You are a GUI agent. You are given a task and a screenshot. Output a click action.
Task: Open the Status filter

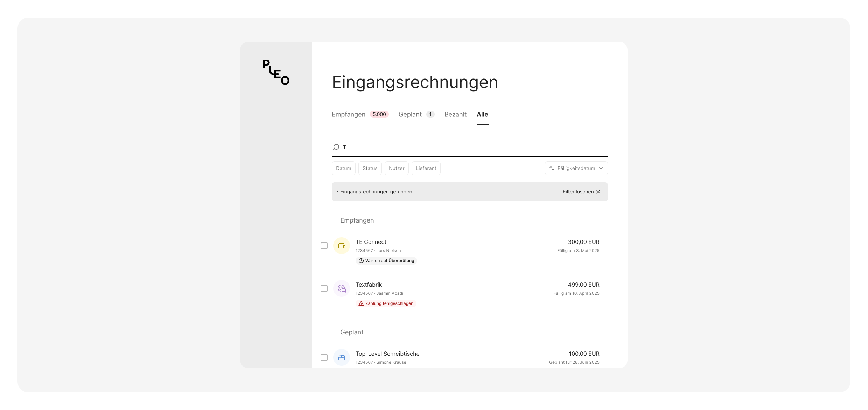[370, 168]
